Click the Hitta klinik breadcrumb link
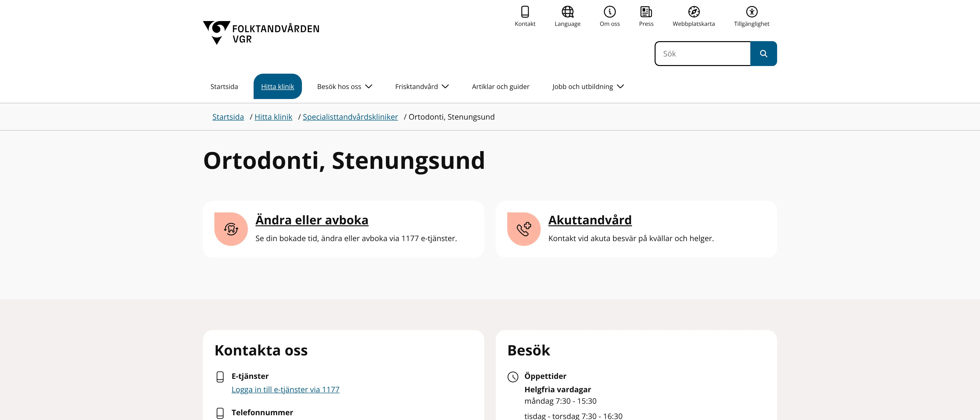The height and width of the screenshot is (420, 980). (x=273, y=117)
